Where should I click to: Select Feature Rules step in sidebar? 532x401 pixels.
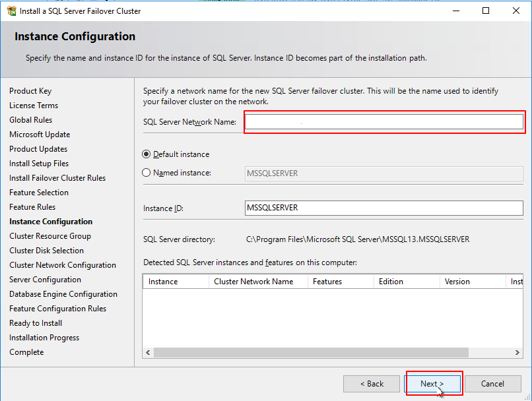point(32,207)
